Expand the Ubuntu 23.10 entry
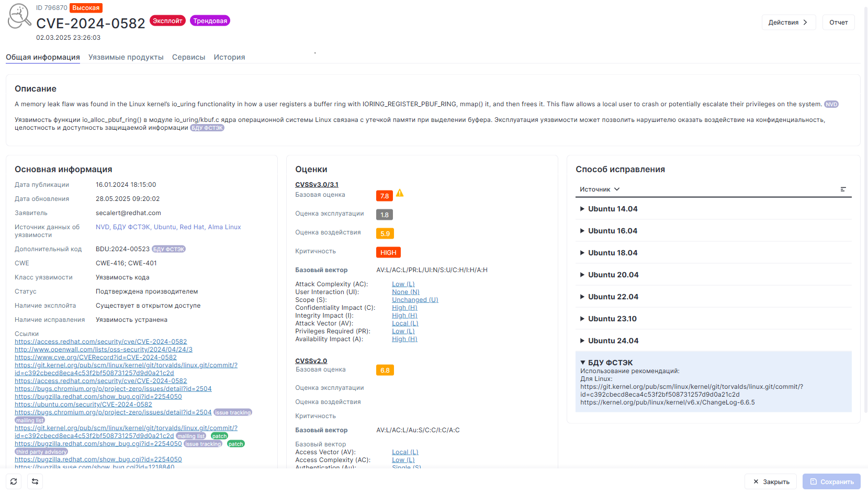 click(x=713, y=319)
